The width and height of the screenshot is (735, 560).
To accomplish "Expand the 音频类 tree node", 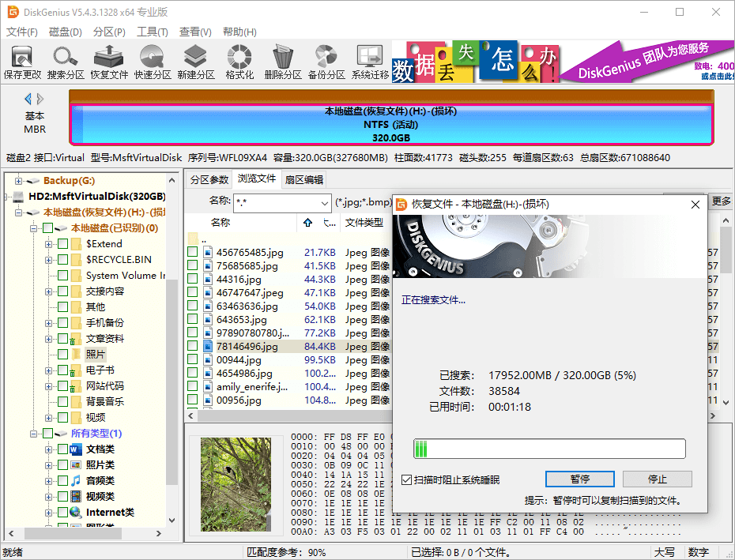I will click(x=48, y=481).
